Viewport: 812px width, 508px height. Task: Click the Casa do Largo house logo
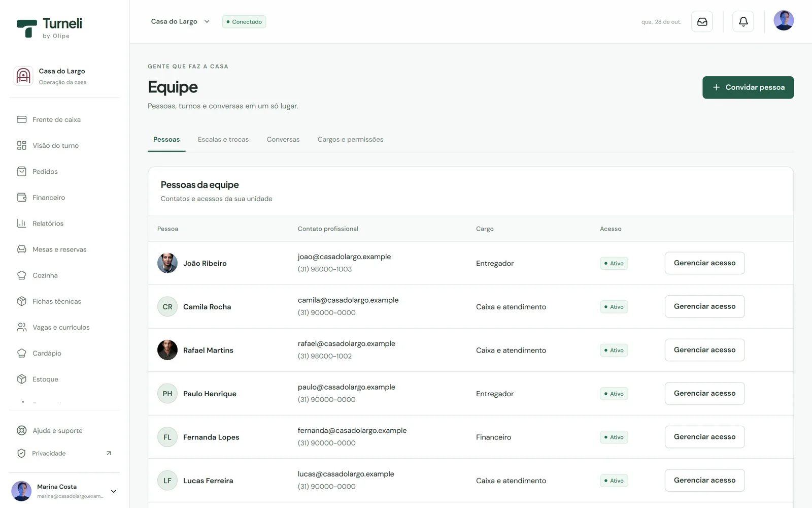coord(23,76)
